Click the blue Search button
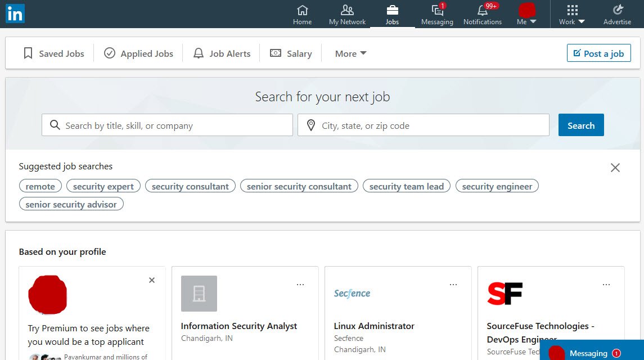This screenshot has height=360, width=644. pyautogui.click(x=581, y=125)
